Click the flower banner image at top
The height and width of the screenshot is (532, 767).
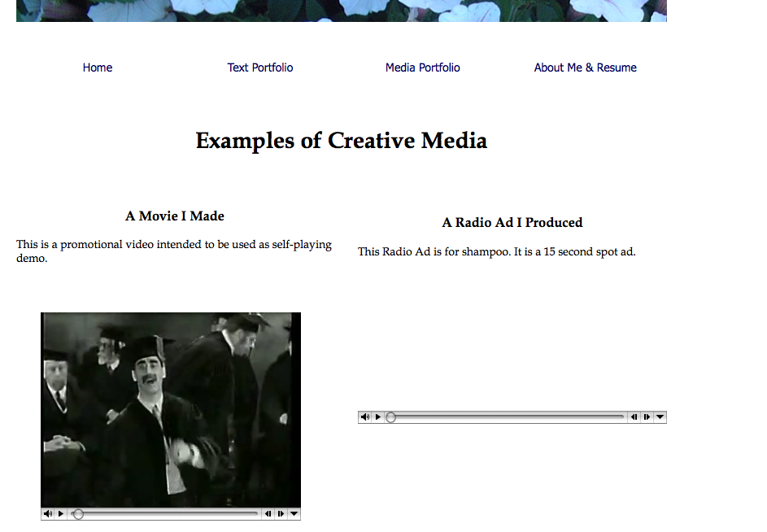(x=342, y=11)
